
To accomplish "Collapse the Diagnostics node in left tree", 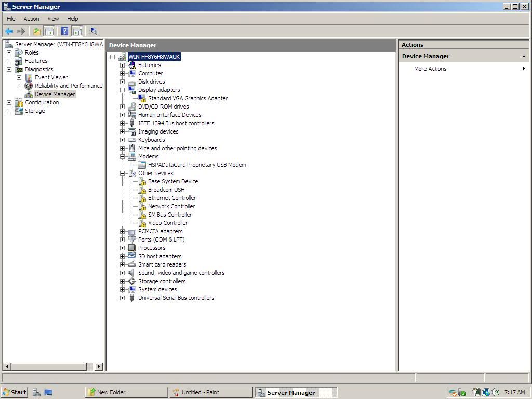I will point(9,69).
